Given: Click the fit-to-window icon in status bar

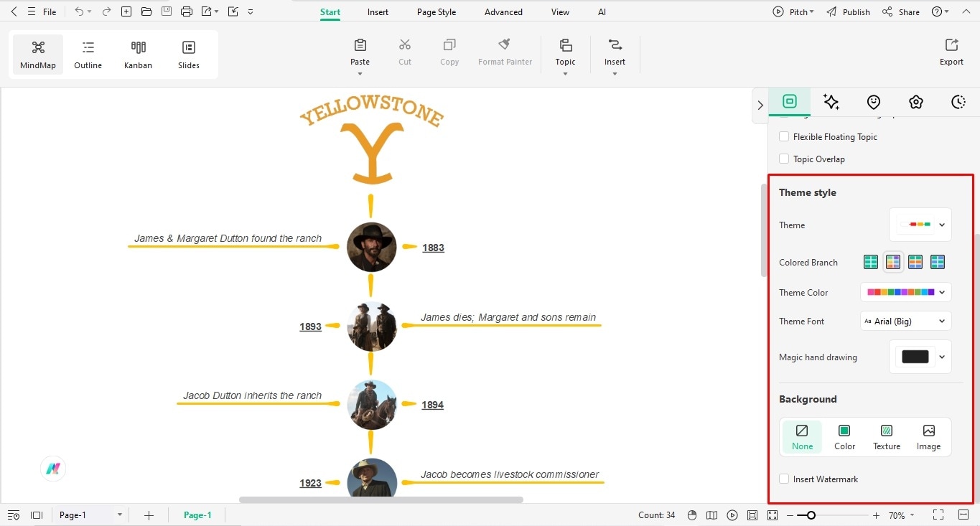Looking at the screenshot, I should (x=752, y=515).
